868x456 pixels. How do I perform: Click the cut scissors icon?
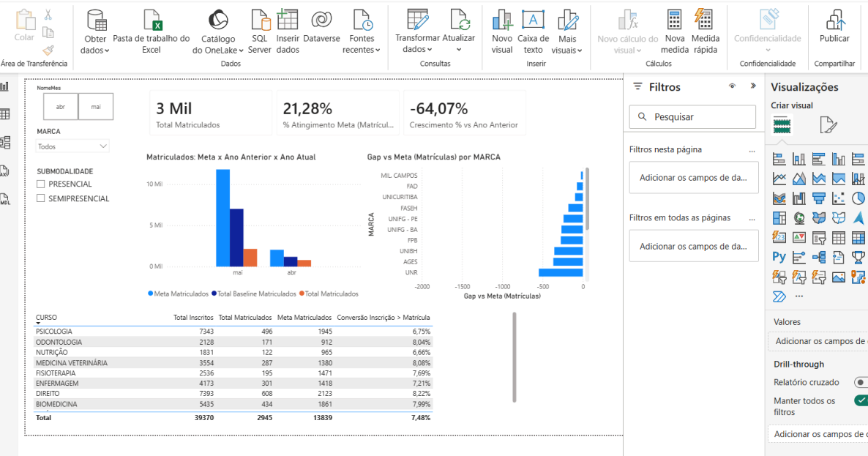click(48, 15)
